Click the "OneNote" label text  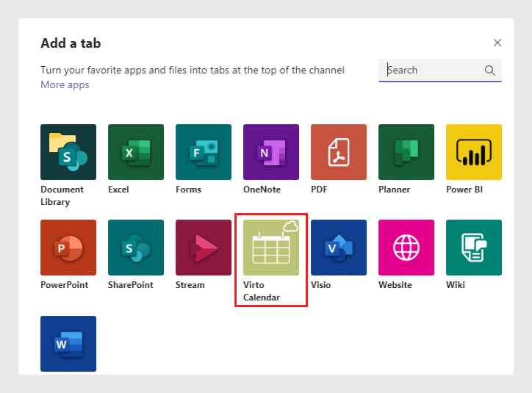coord(262,190)
